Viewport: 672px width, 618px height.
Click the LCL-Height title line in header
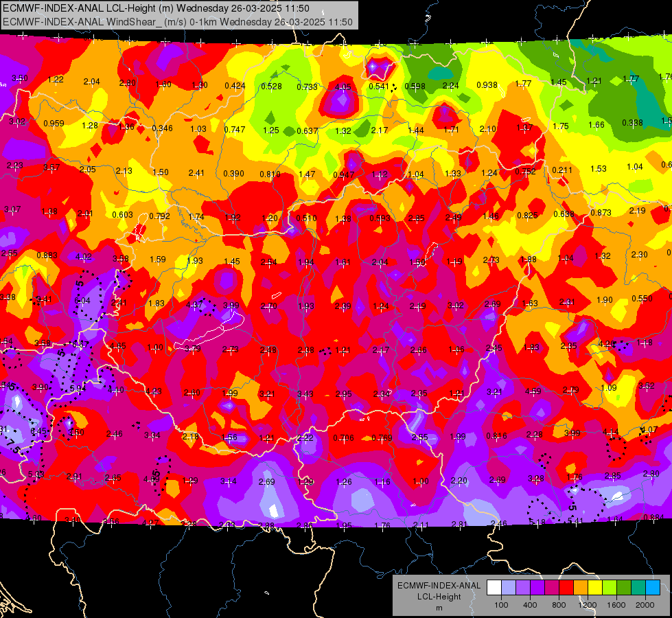(x=156, y=8)
